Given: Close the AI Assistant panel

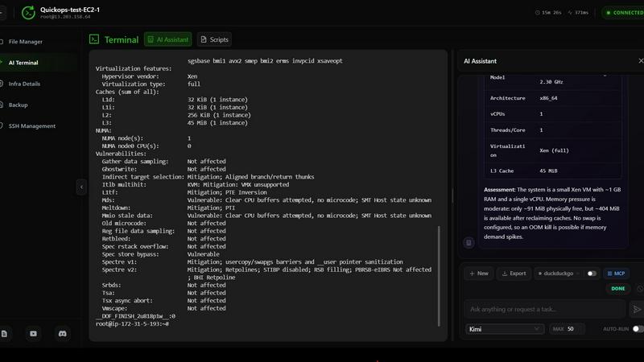Looking at the screenshot, I should click(641, 61).
